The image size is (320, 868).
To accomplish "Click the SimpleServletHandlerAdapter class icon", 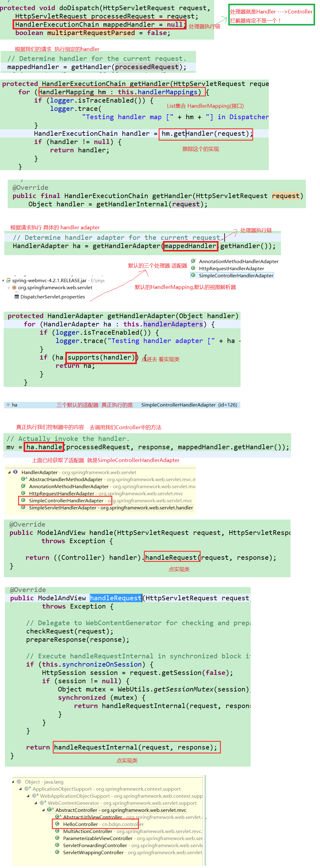I will (x=23, y=507).
